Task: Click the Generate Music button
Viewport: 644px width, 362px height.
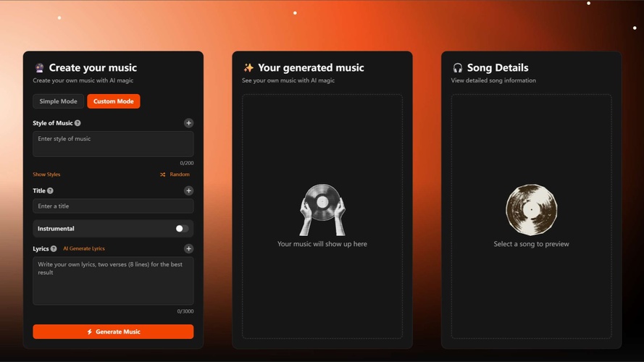Action: (x=113, y=332)
